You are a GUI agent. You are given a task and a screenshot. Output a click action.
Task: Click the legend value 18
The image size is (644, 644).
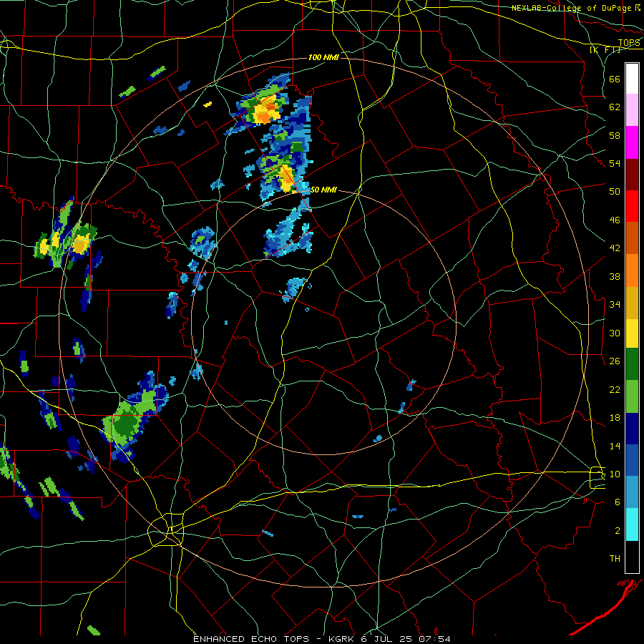[615, 418]
